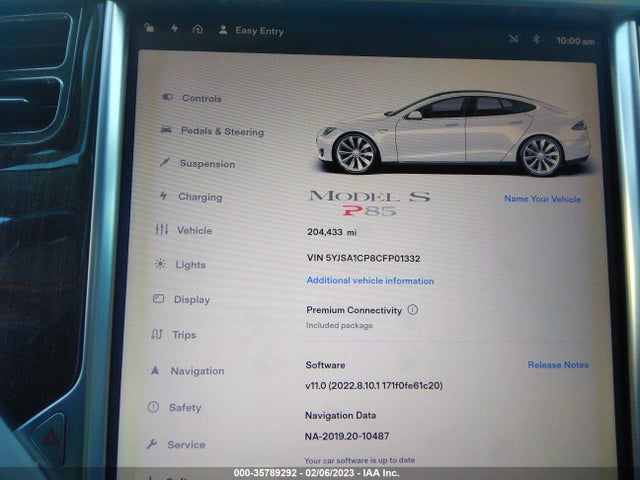Tap the charging bolt icon in status bar
640x480 pixels.
[174, 28]
